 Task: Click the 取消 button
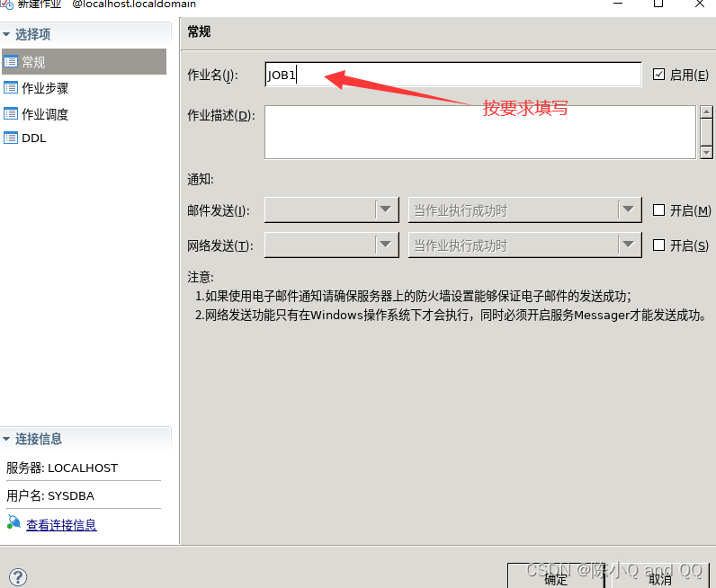660,576
